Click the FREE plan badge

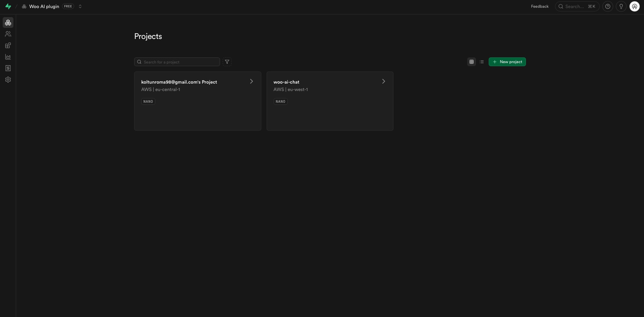[x=68, y=6]
